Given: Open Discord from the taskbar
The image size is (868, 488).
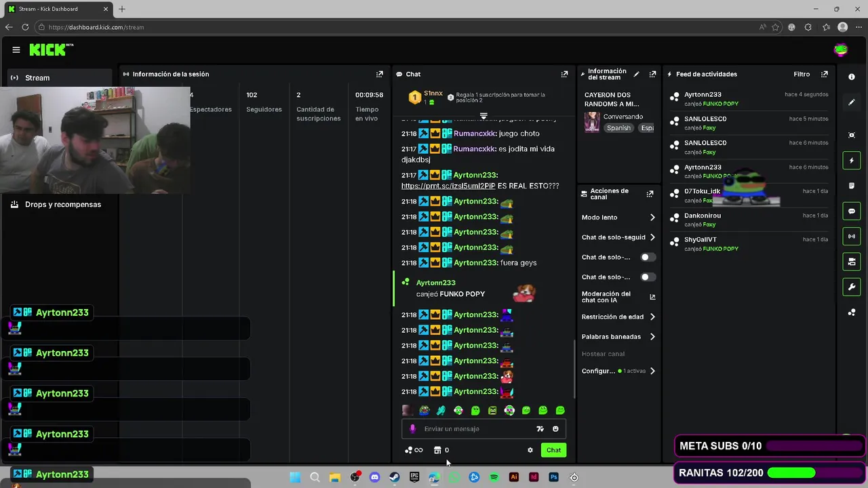Looking at the screenshot, I should click(x=374, y=477).
